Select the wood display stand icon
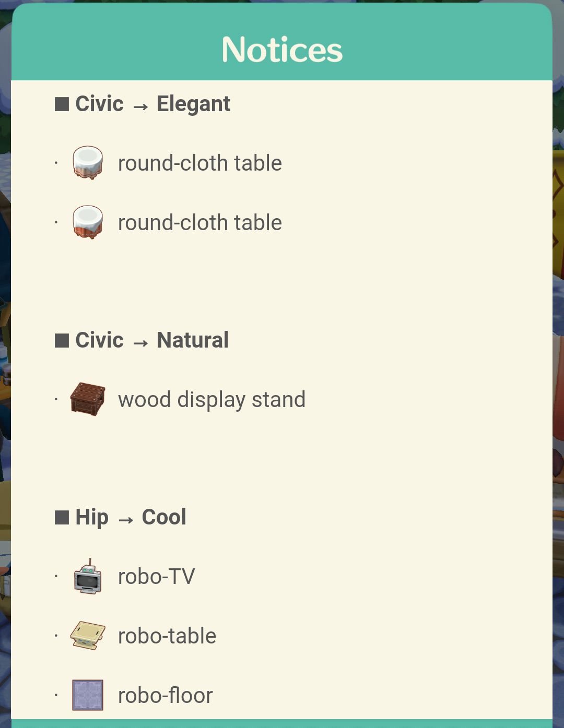Viewport: 564px width, 728px height. point(88,399)
